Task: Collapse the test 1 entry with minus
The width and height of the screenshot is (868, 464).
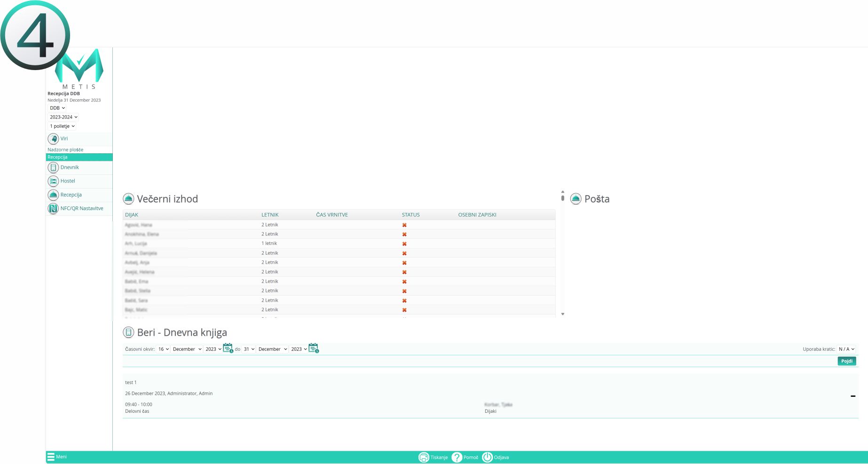Action: (852, 396)
